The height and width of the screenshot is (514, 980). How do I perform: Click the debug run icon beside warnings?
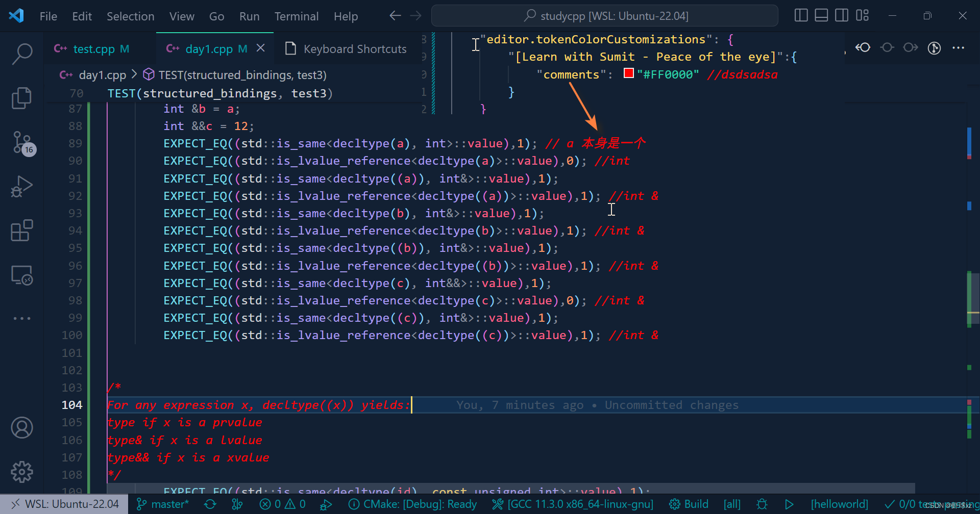click(x=326, y=504)
